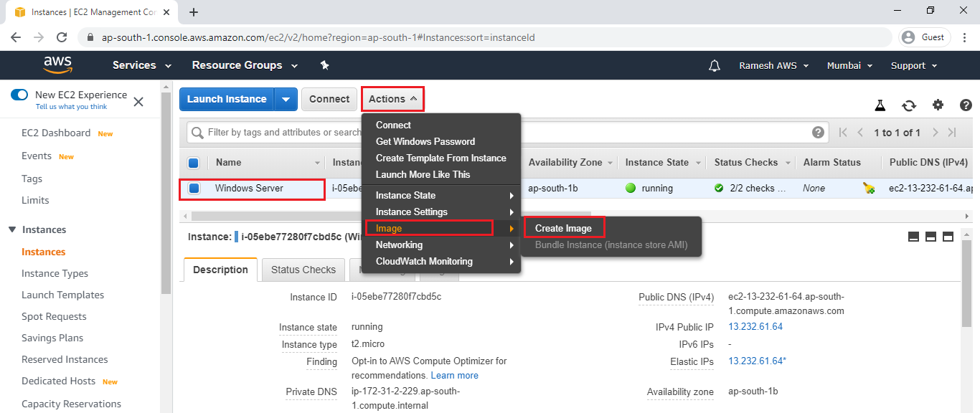The width and height of the screenshot is (980, 413).
Task: Refresh the instances list
Action: pos(909,105)
